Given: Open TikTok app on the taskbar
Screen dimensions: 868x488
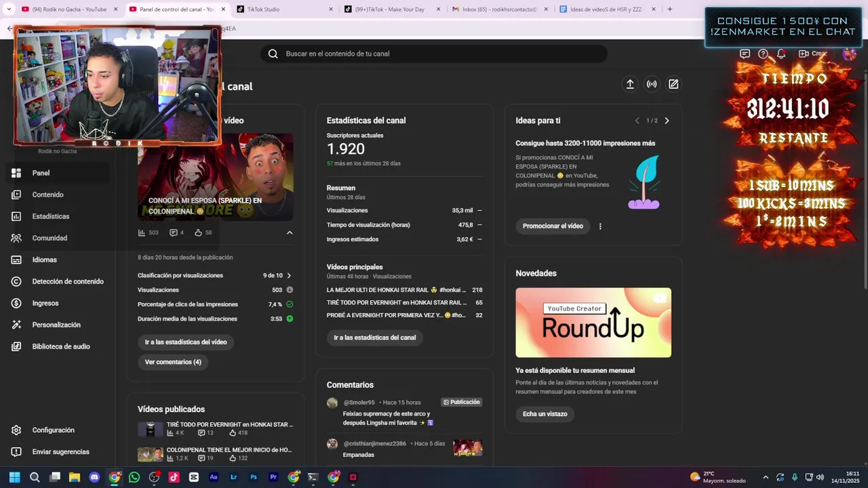Looking at the screenshot, I should (x=174, y=477).
